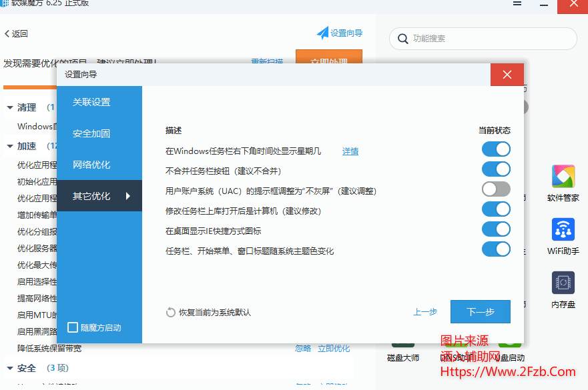This screenshot has height=390, width=588.
Task: Check the 随魔方启动 checkbox
Action: [x=73, y=327]
